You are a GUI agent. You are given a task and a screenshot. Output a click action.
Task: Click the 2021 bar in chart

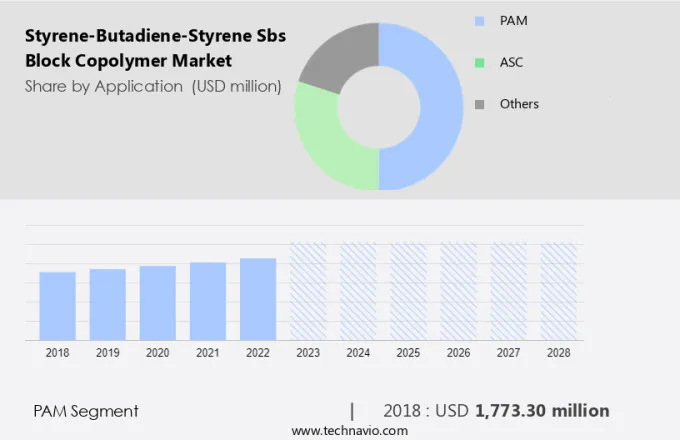(207, 301)
